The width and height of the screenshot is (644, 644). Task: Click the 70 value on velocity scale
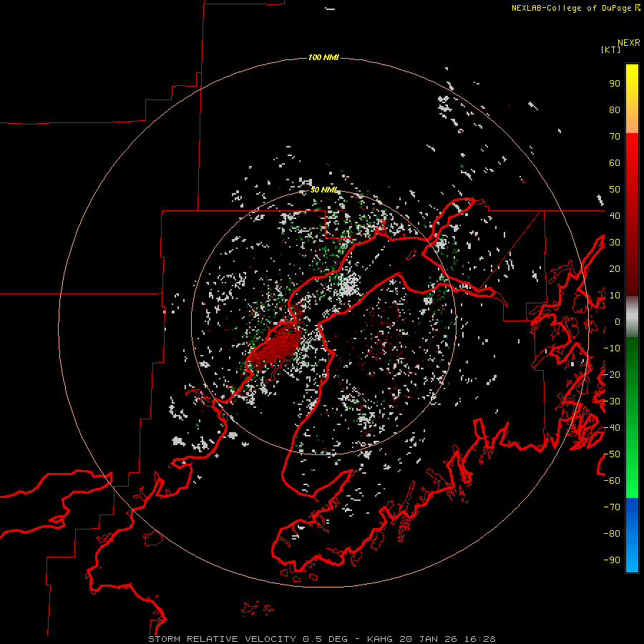pyautogui.click(x=615, y=137)
